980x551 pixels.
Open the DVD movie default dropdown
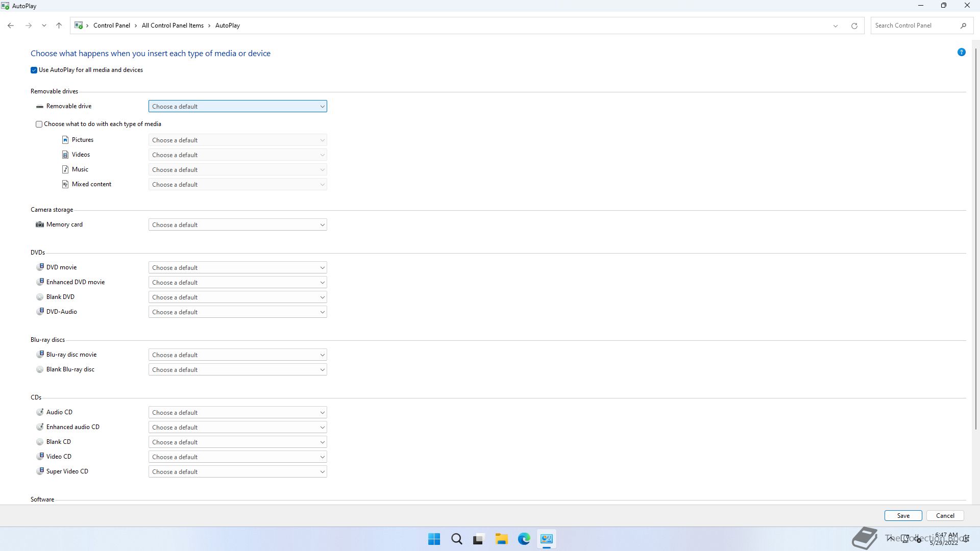(x=237, y=268)
